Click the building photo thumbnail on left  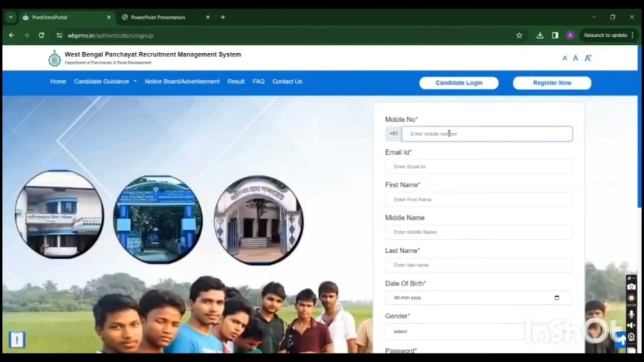59,214
